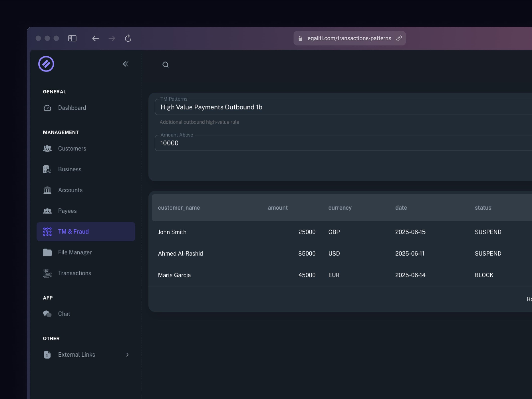
Task: Go back with the browser arrow
Action: [95, 38]
